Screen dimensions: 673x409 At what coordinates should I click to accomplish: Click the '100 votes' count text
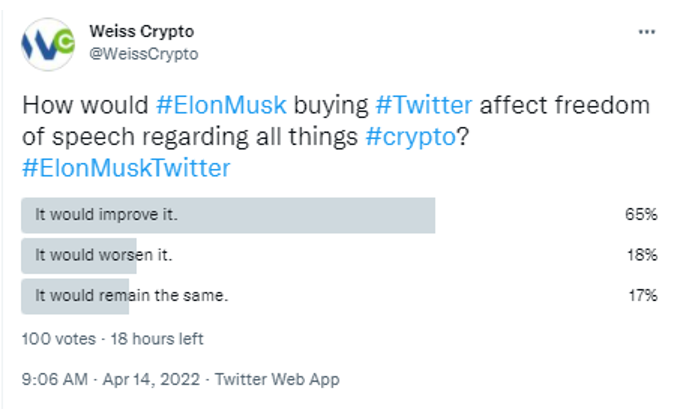[59, 339]
